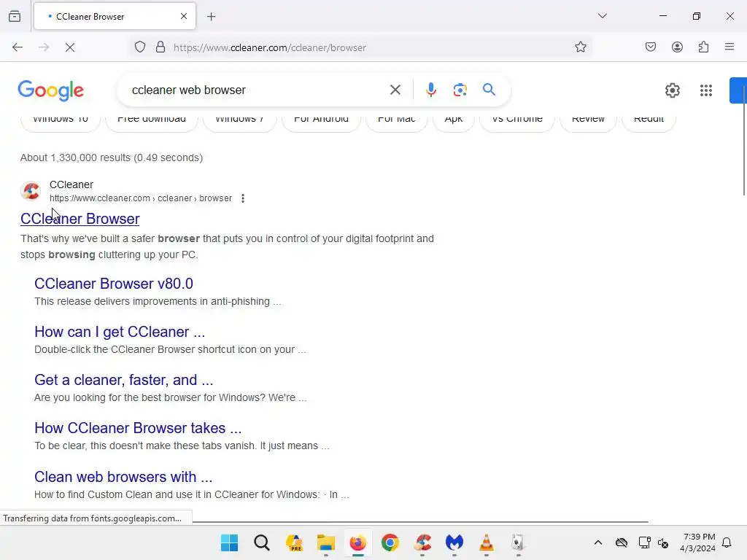
Task: Open more options dots beside ccleaner.com result
Action: point(243,198)
